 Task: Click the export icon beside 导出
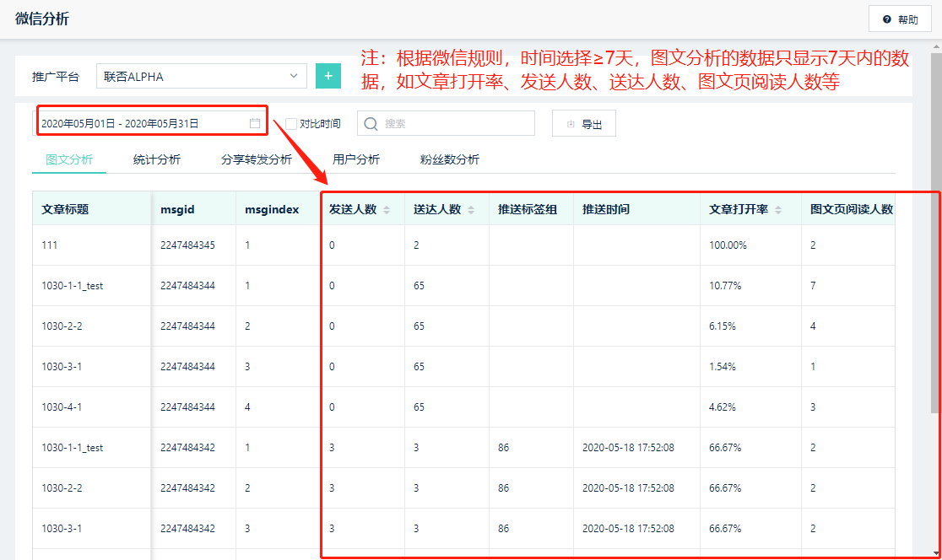point(571,124)
